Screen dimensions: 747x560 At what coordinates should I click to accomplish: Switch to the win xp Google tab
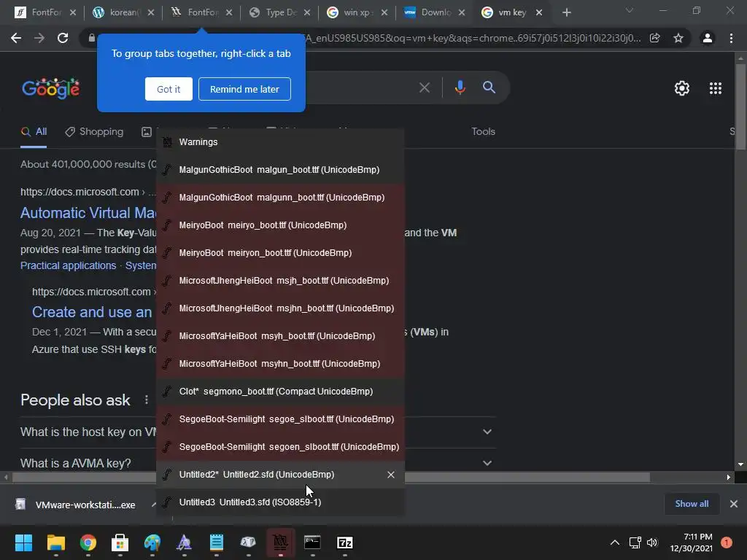357,12
